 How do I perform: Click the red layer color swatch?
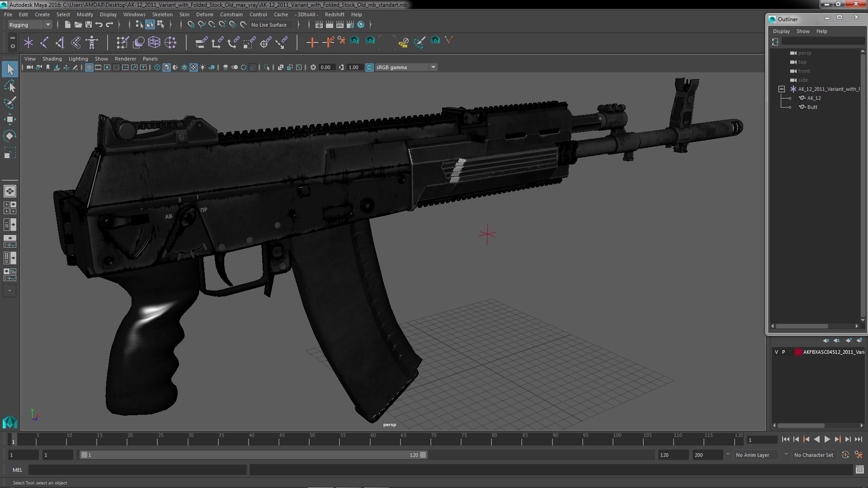pyautogui.click(x=798, y=352)
